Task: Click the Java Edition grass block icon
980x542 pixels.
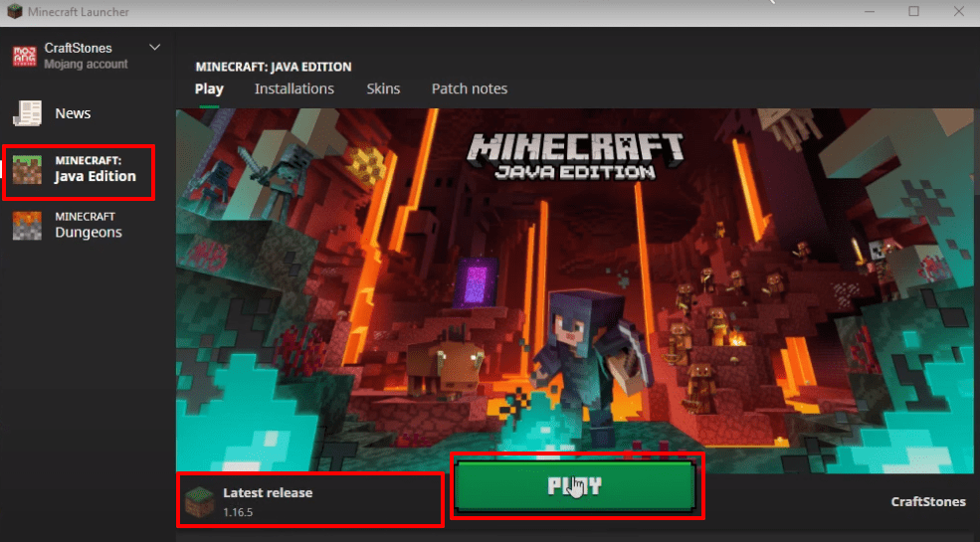Action: tap(28, 170)
